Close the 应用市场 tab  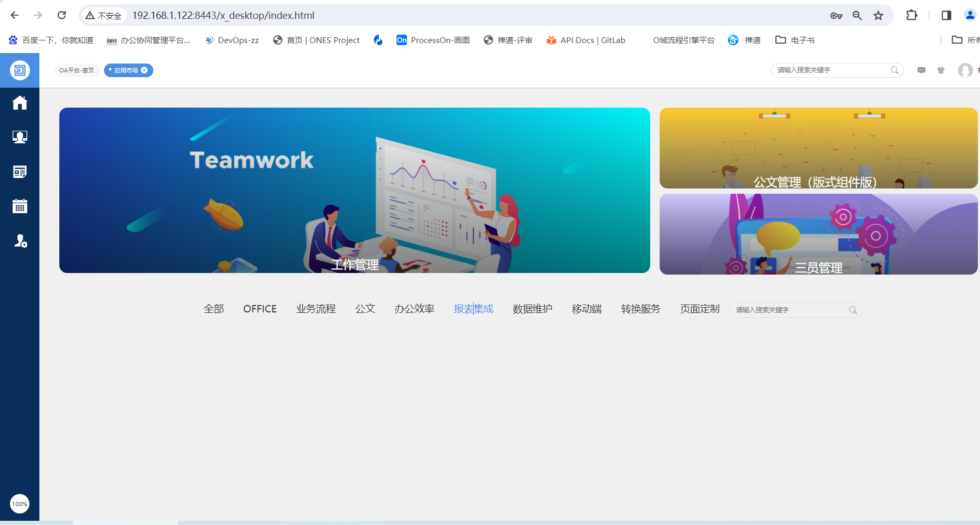coord(144,70)
